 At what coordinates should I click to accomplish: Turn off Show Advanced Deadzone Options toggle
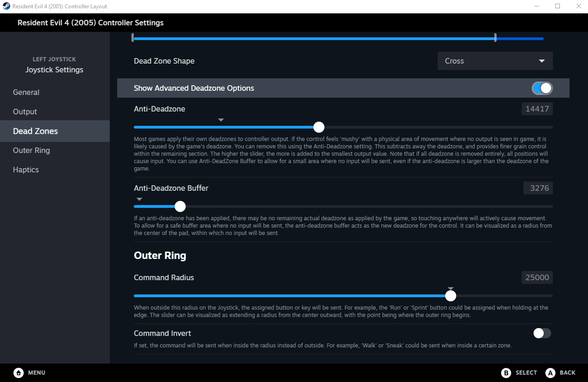(x=542, y=88)
